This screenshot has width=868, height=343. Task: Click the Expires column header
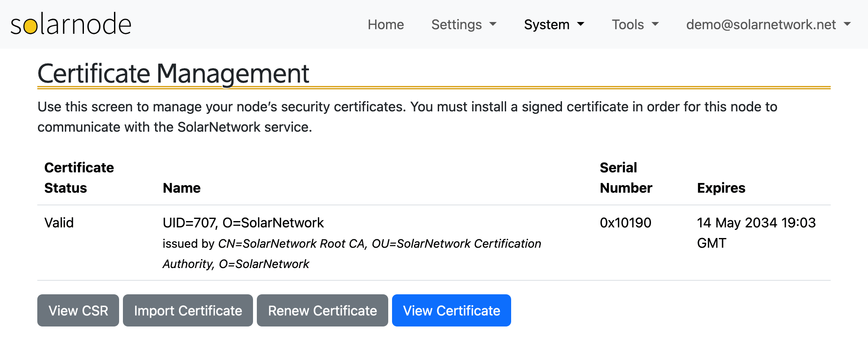[x=721, y=188]
